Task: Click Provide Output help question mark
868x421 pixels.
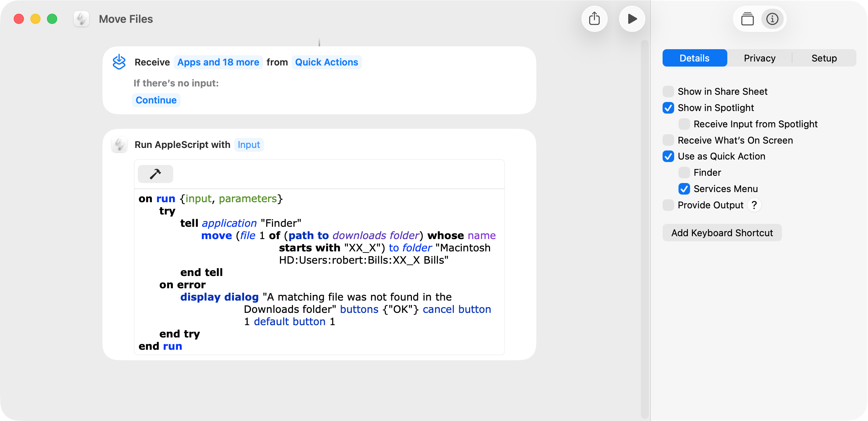Action: point(754,205)
